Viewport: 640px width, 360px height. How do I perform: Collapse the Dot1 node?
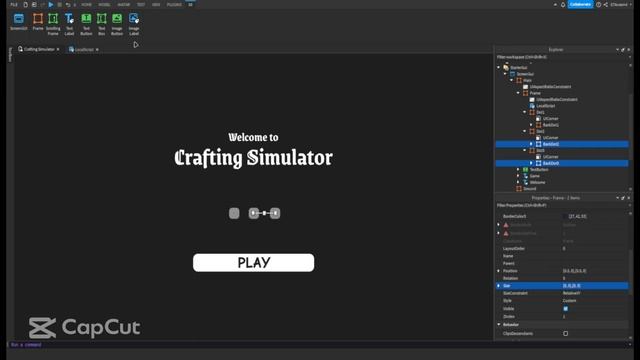(525, 112)
